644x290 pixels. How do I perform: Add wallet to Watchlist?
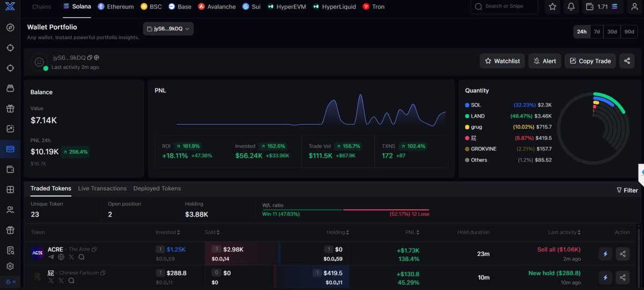coord(502,61)
